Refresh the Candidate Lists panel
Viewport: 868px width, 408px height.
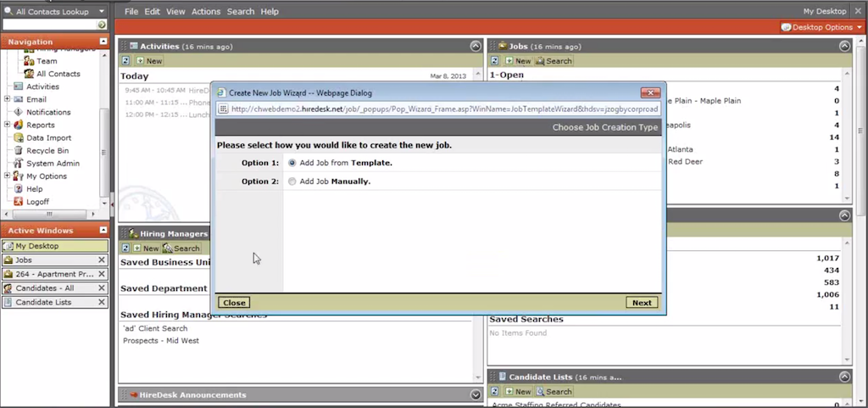click(x=495, y=391)
